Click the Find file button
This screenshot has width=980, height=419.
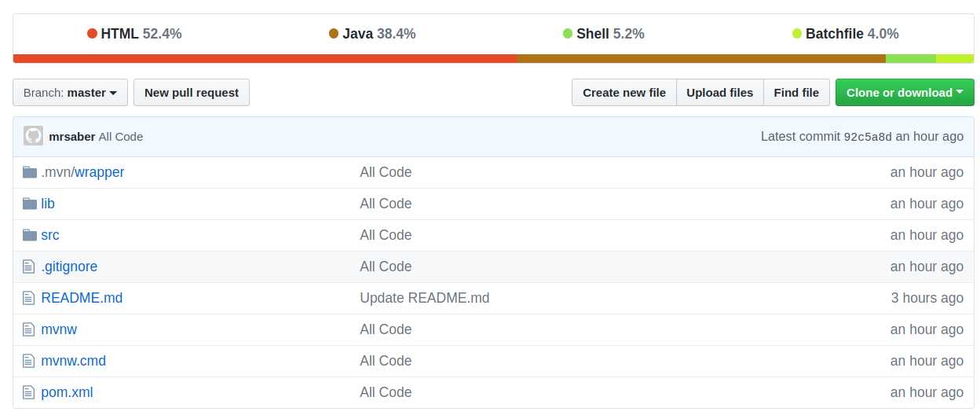coord(796,92)
